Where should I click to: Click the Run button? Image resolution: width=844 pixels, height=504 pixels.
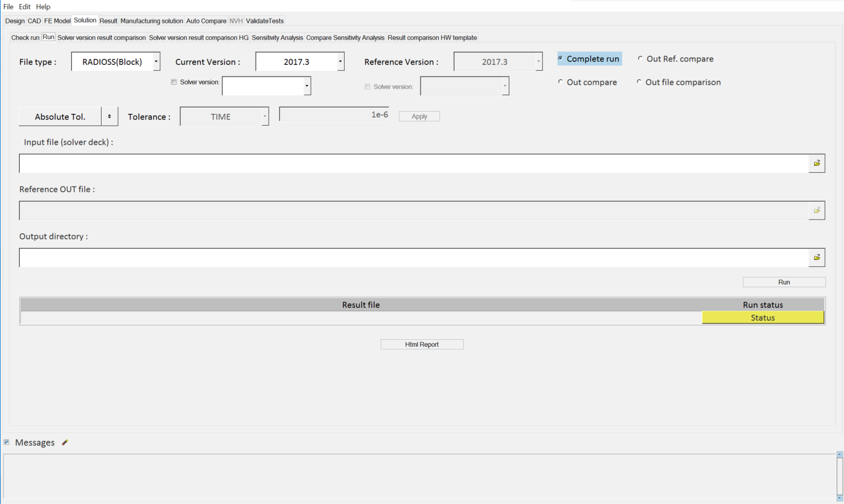pyautogui.click(x=784, y=282)
